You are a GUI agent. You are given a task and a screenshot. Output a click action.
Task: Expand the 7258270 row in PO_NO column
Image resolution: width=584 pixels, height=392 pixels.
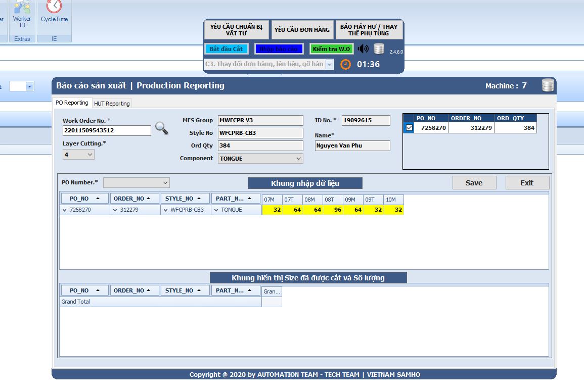(x=65, y=210)
